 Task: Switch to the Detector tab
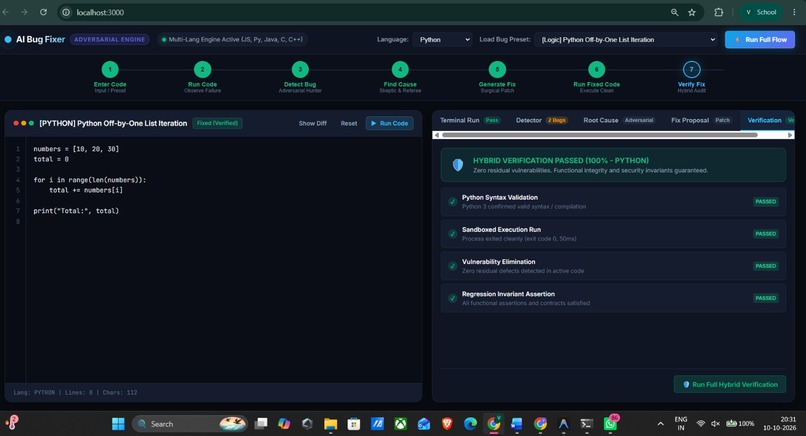click(541, 120)
